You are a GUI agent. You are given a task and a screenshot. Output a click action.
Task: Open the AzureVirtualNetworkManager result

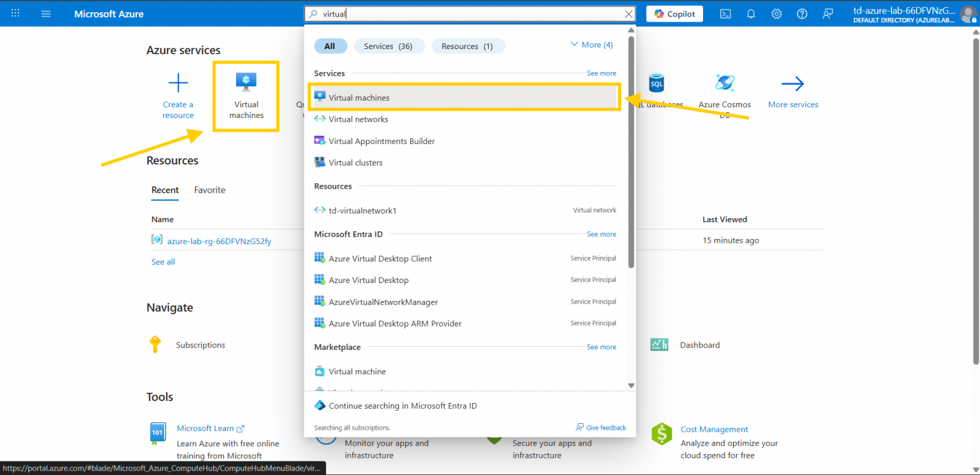464,302
